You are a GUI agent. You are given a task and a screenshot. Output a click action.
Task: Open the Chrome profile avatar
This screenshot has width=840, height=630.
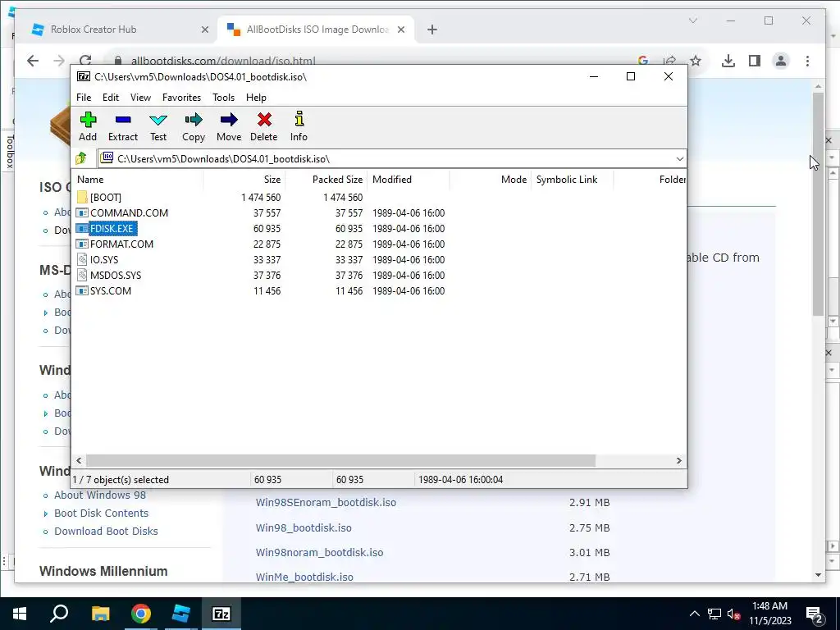pyautogui.click(x=781, y=61)
